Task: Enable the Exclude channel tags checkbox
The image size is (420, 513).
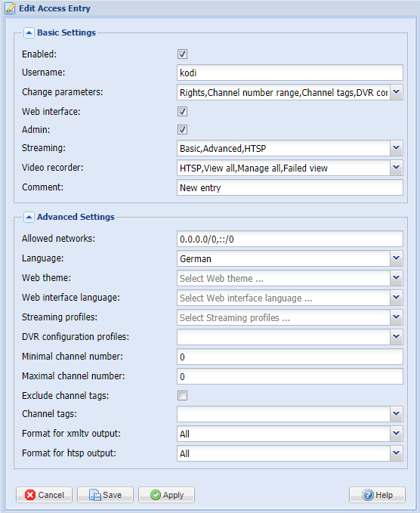Action: (183, 396)
